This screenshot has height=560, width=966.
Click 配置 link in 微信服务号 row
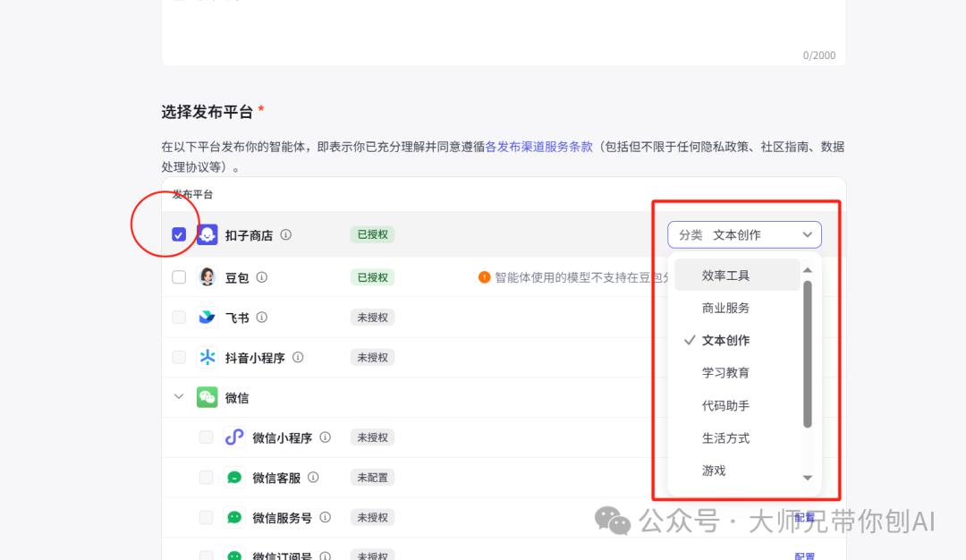coord(805,517)
